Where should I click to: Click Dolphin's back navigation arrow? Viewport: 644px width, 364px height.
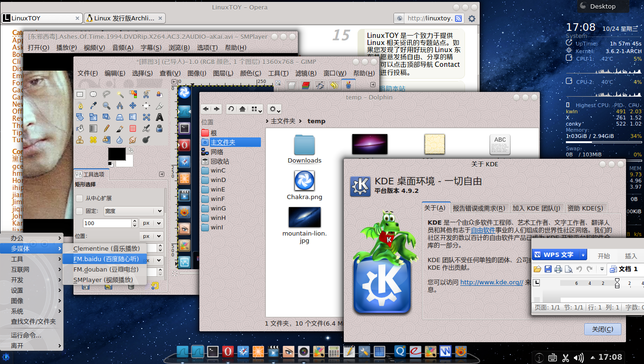[x=206, y=109]
